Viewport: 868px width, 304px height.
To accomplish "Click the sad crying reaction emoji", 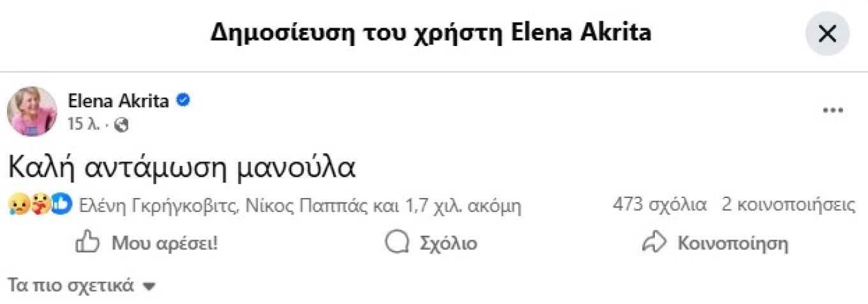I will point(19,206).
